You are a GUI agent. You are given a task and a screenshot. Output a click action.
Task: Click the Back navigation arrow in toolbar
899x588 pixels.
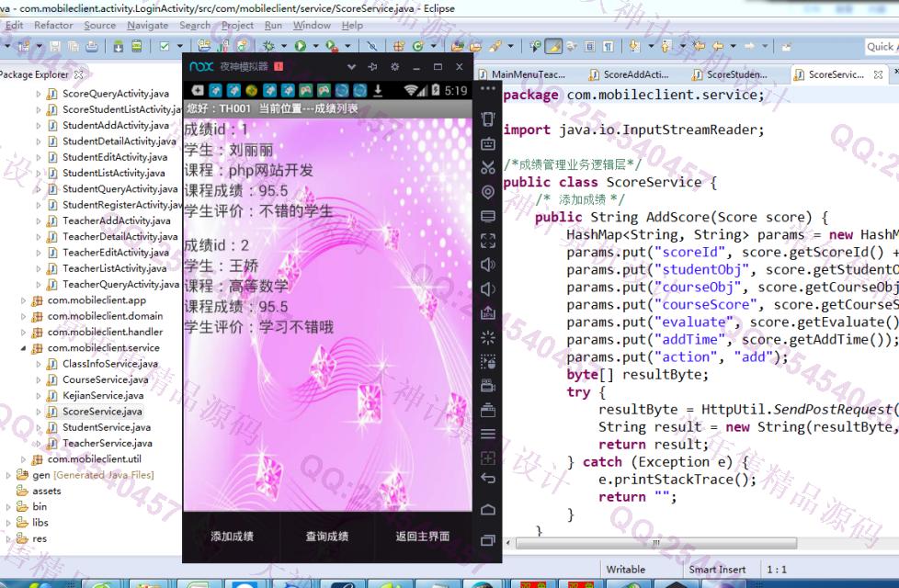[717, 47]
